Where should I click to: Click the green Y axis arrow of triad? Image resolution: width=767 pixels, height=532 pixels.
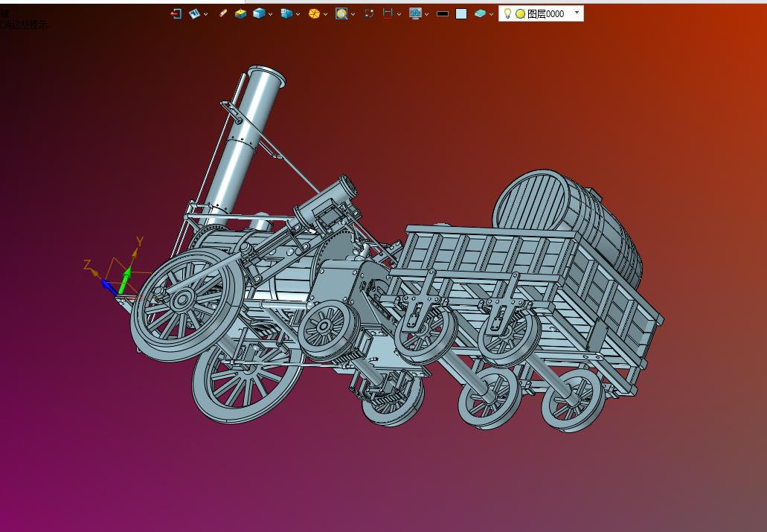[x=125, y=281]
